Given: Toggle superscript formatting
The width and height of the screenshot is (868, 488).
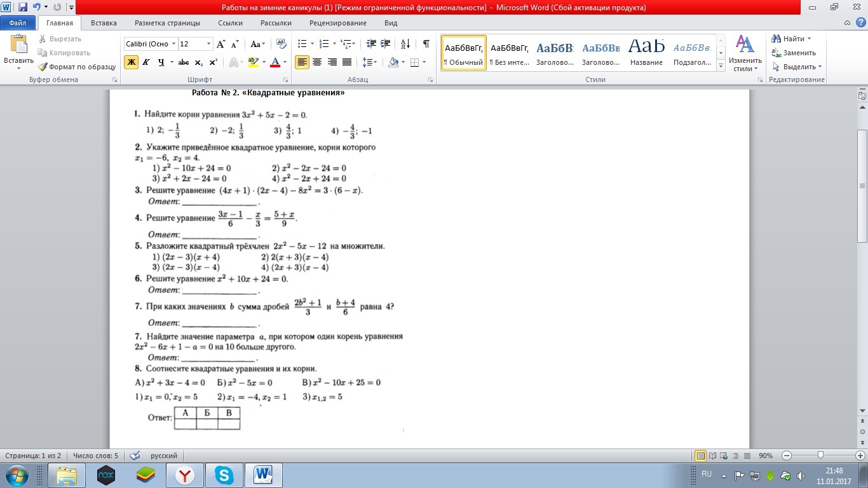Looking at the screenshot, I should point(213,62).
